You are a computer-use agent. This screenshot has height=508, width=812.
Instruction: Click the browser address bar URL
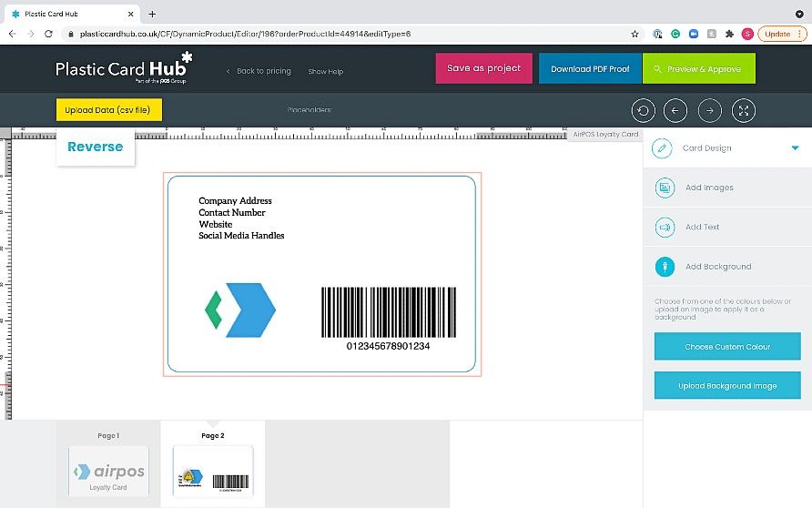tap(245, 34)
